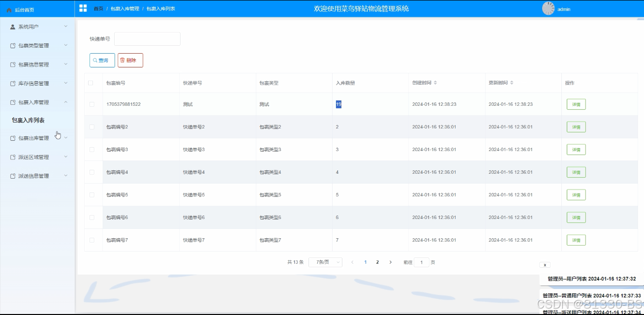The height and width of the screenshot is (315, 644).
Task: Click the 查询 search button
Action: 102,60
